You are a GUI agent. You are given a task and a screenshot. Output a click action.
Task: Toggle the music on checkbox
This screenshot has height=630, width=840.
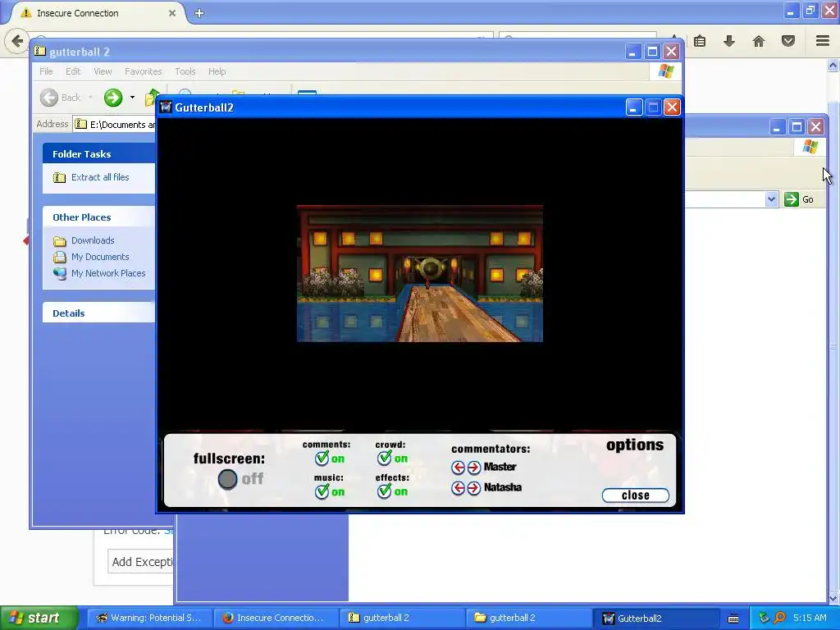click(322, 491)
